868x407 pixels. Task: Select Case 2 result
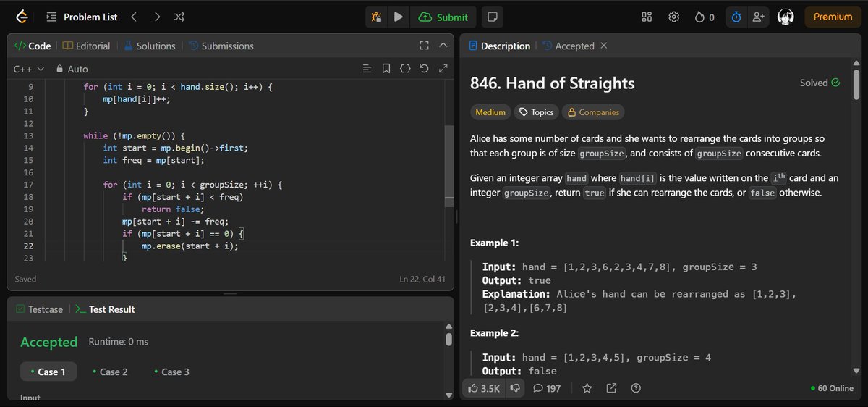110,372
